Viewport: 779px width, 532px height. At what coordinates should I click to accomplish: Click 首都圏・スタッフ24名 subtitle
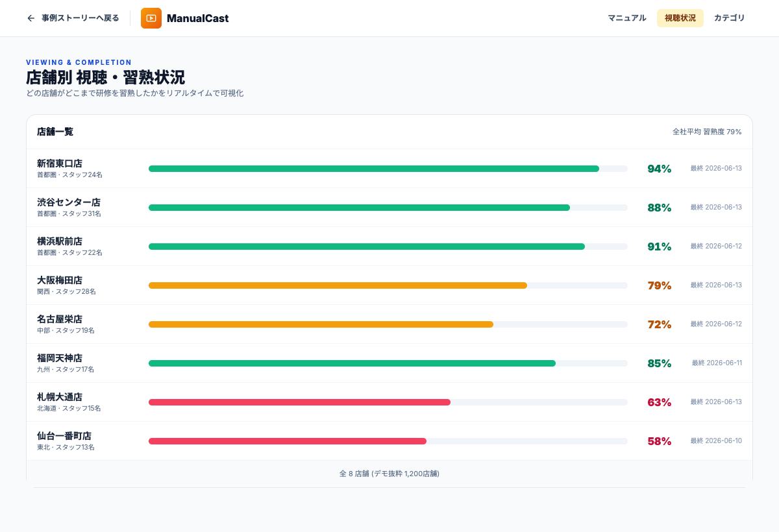[69, 175]
